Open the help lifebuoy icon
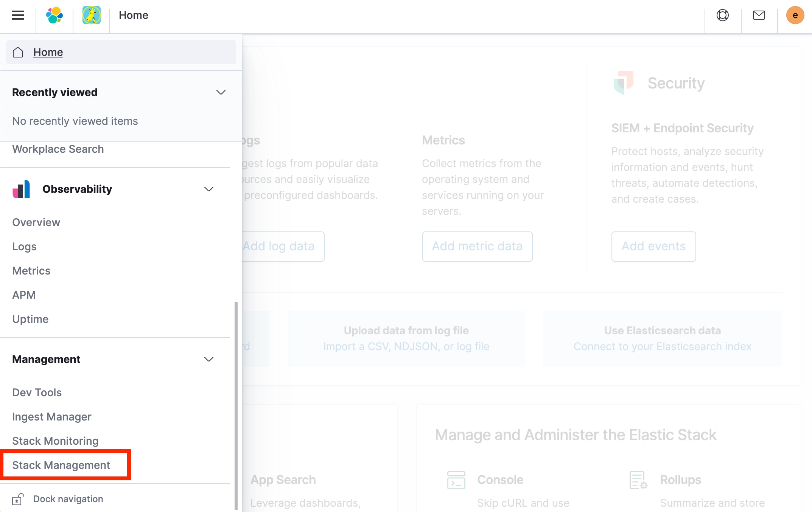 pos(722,15)
